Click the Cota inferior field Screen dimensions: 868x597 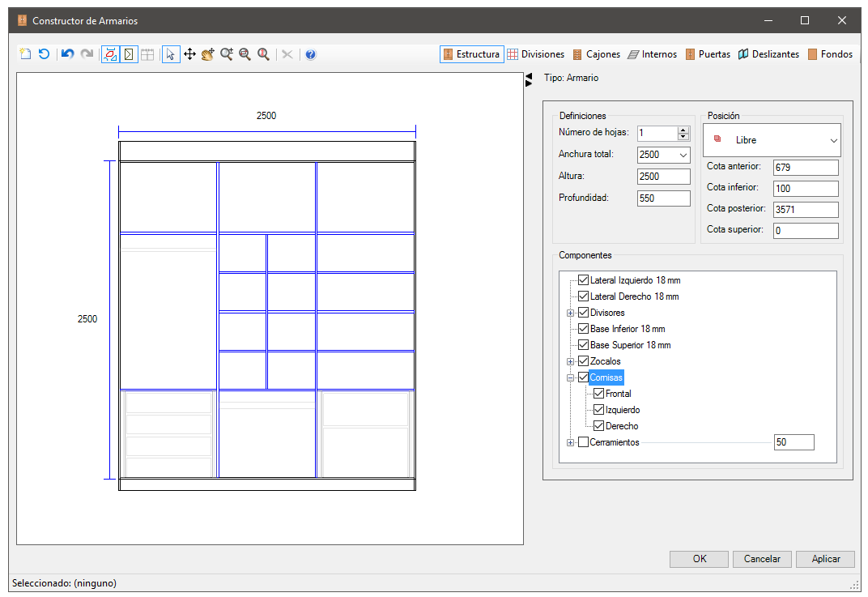coord(806,188)
